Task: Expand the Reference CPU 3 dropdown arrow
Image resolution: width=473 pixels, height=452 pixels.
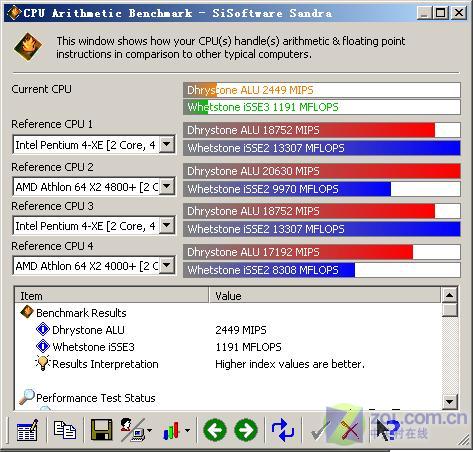Action: coord(167,226)
